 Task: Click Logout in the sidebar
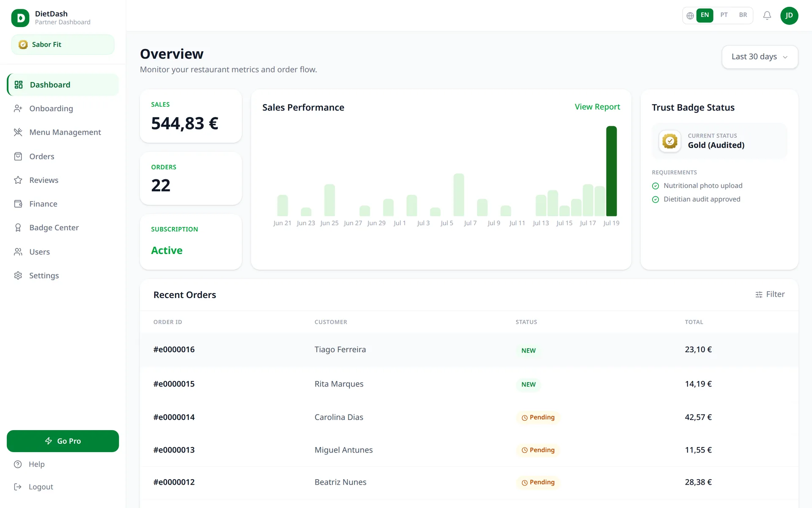[41, 487]
